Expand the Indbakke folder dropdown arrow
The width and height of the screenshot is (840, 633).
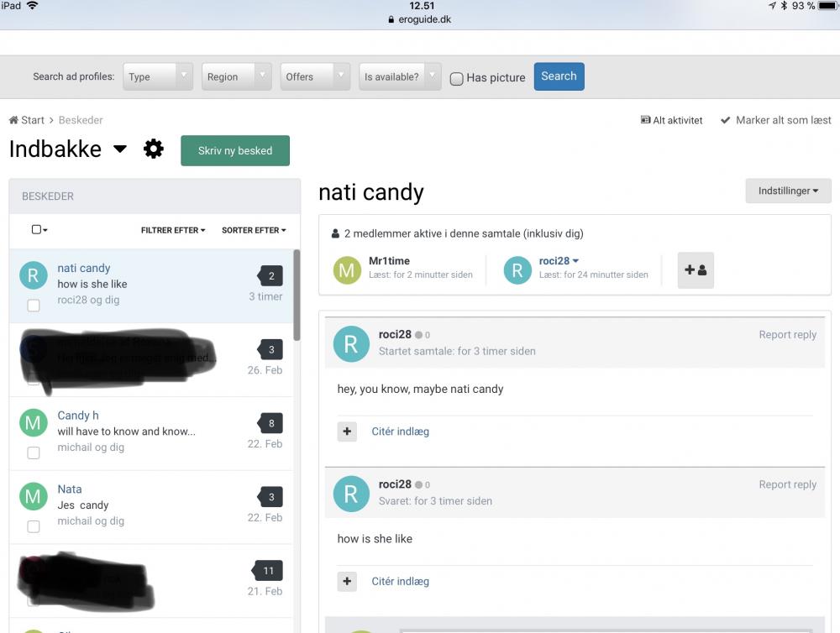pos(120,149)
